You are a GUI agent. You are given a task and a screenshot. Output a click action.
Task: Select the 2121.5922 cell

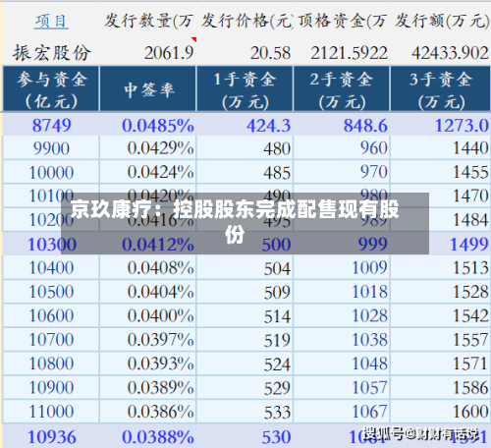tap(342, 52)
